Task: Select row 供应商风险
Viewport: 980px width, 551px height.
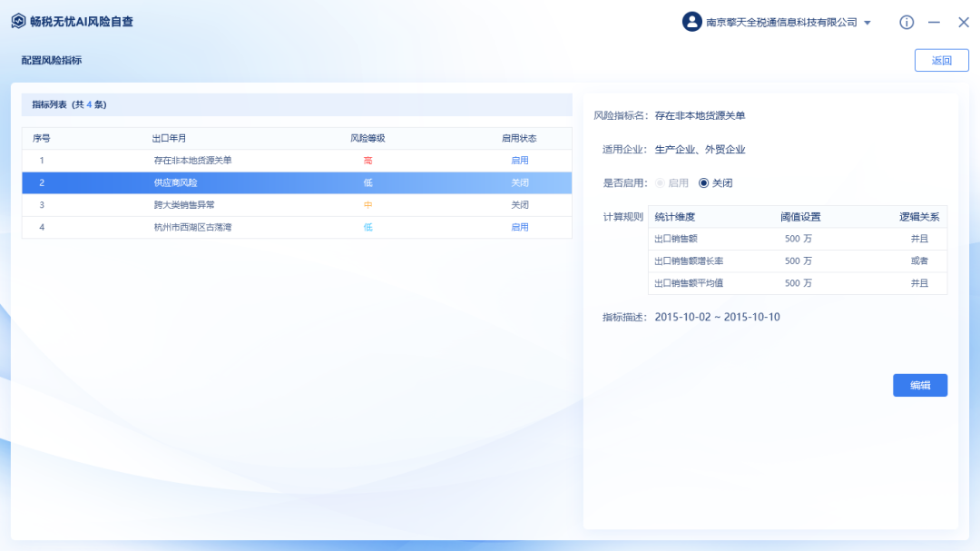Action: [297, 182]
